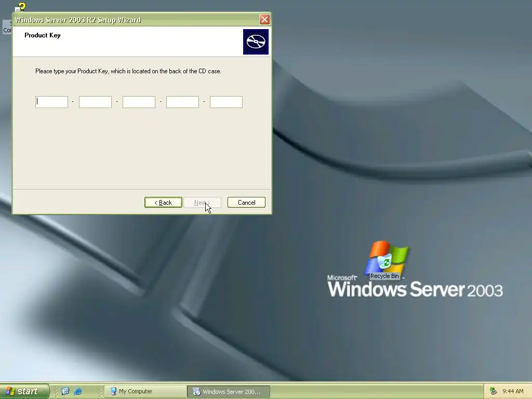Click the Show Desktop quick launch icon

click(65, 391)
